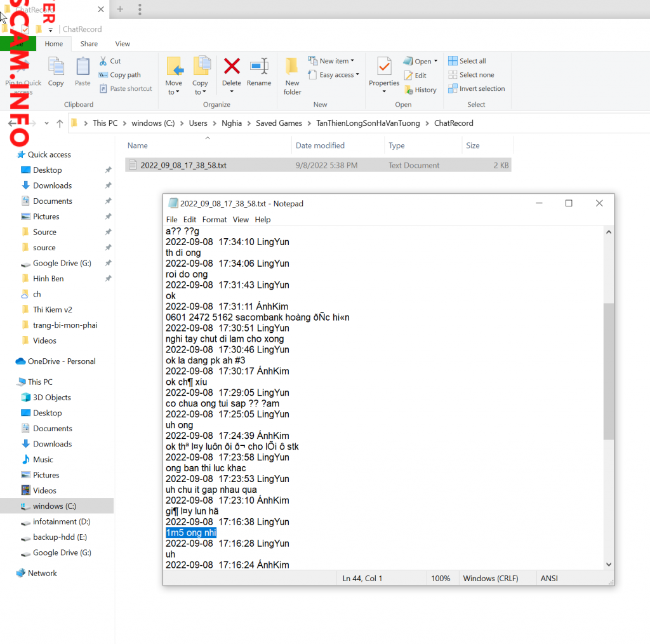
Task: Sort files by Date modified column
Action: (320, 145)
